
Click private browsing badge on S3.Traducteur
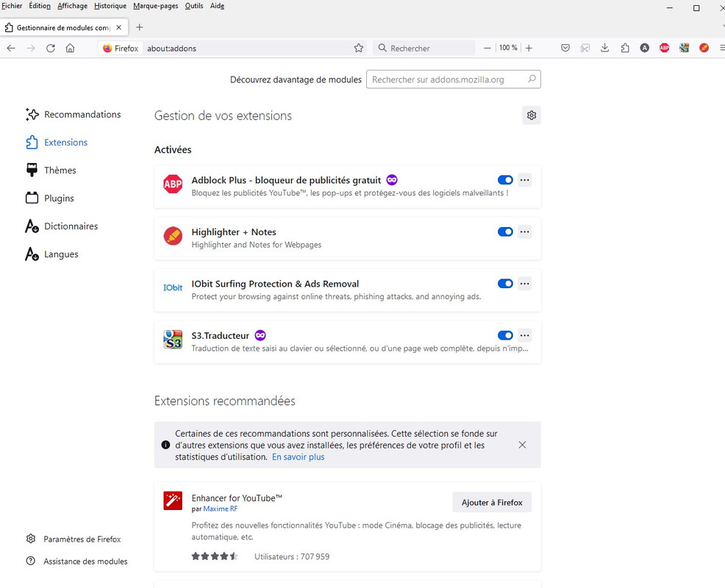(260, 335)
